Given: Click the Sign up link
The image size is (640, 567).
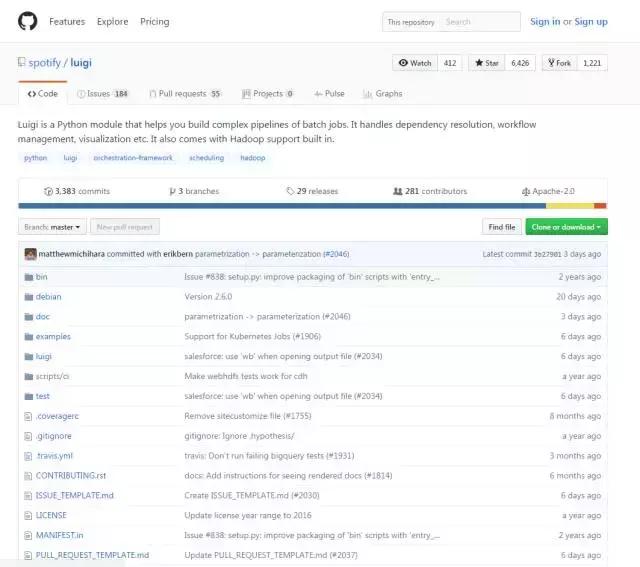Looking at the screenshot, I should click(x=591, y=22).
